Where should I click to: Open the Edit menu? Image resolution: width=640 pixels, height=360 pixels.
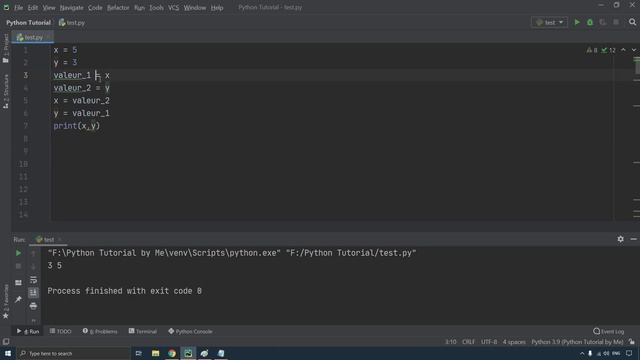33,7
